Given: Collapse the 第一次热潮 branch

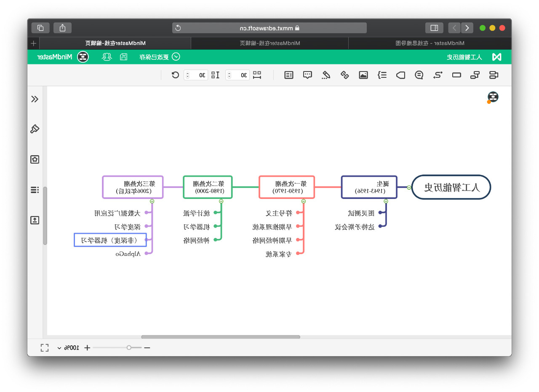Looking at the screenshot, I should point(303,201).
